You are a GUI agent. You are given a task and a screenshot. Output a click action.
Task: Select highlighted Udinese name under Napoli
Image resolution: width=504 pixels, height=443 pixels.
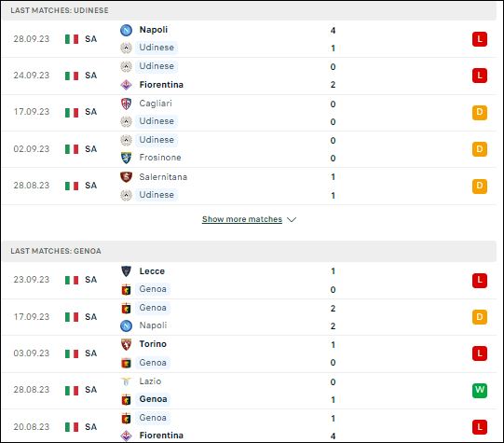(x=157, y=48)
